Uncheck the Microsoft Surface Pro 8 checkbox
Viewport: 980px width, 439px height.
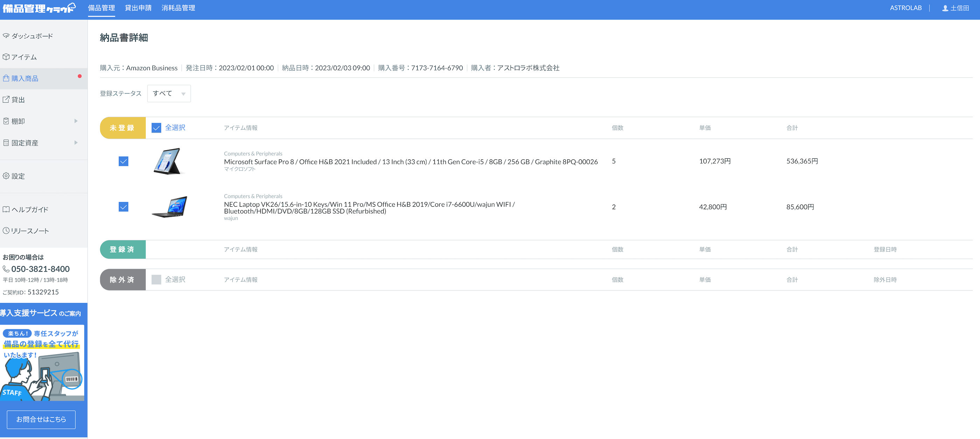click(x=123, y=162)
